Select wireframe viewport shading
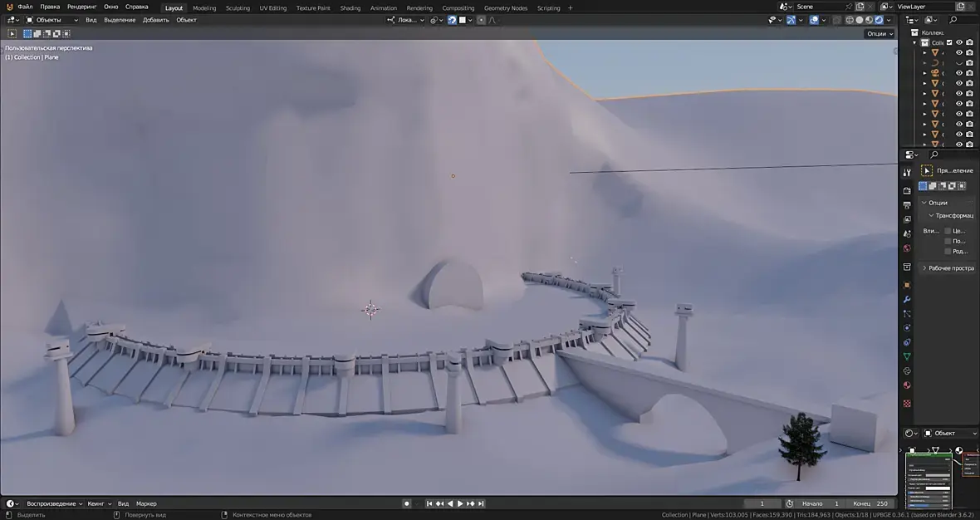Viewport: 980px width, 520px height. click(x=850, y=20)
